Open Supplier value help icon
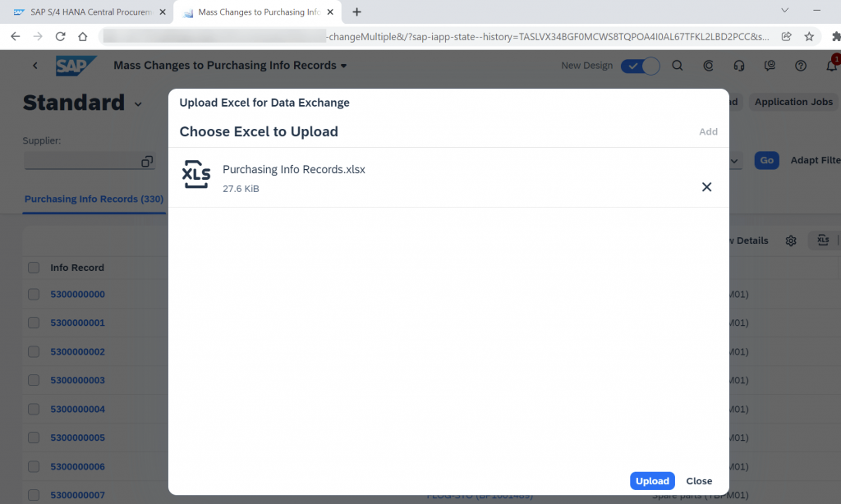Viewport: 841px width, 504px height. click(x=147, y=162)
